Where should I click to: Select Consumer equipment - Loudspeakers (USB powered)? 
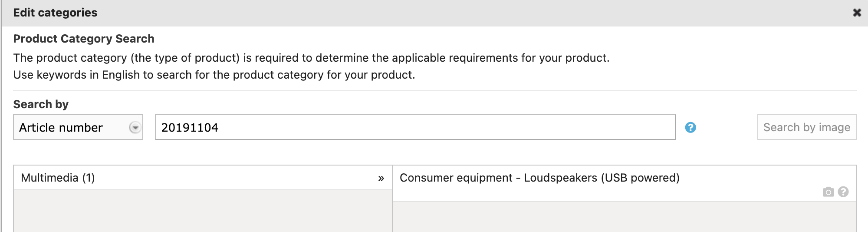539,178
